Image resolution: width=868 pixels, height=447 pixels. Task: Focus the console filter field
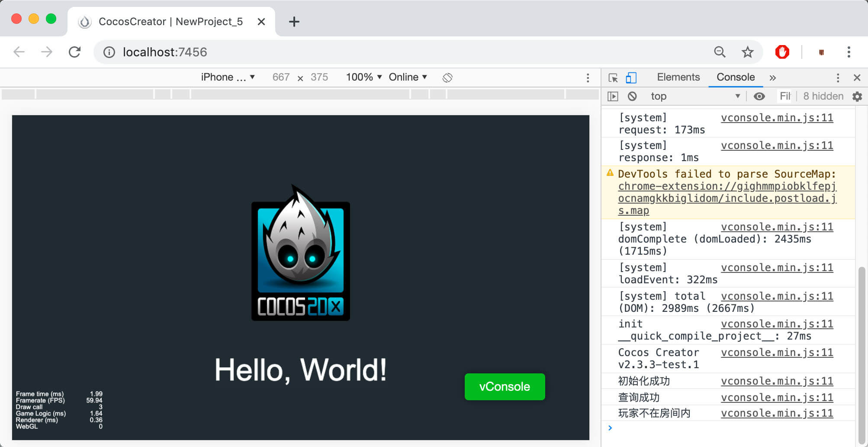click(785, 96)
